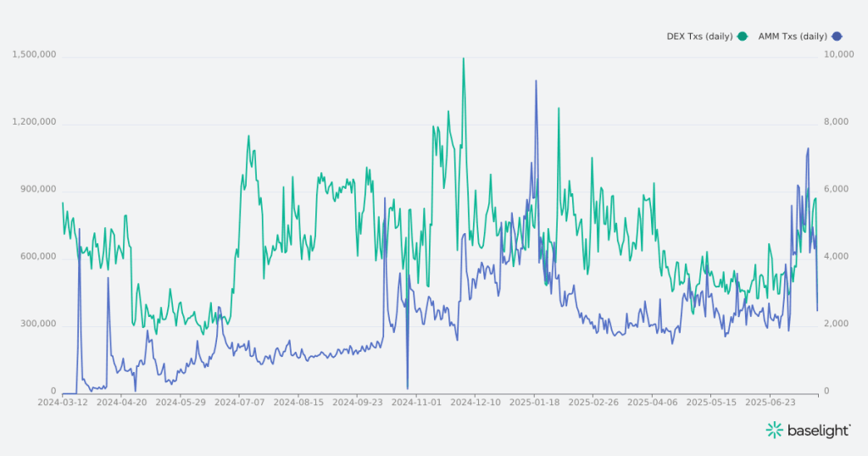Select the 2024-12-10 x-axis date label

(475, 403)
